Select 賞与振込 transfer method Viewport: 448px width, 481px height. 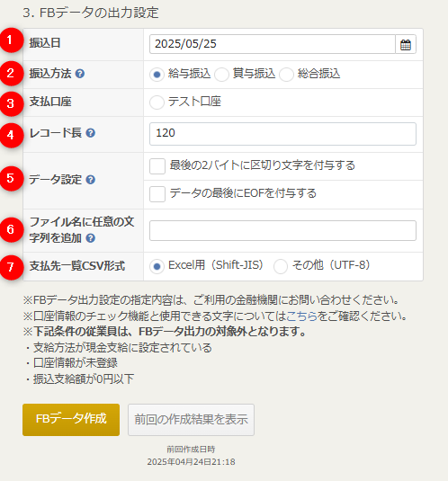coord(221,75)
